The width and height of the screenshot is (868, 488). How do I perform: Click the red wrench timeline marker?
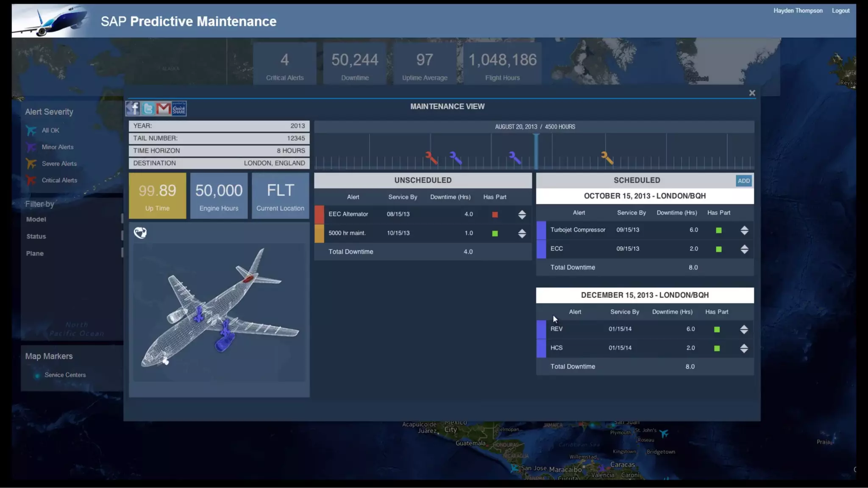click(x=431, y=158)
